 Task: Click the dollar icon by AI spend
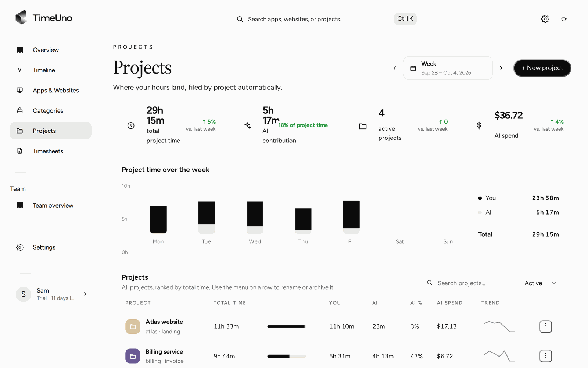click(x=479, y=125)
